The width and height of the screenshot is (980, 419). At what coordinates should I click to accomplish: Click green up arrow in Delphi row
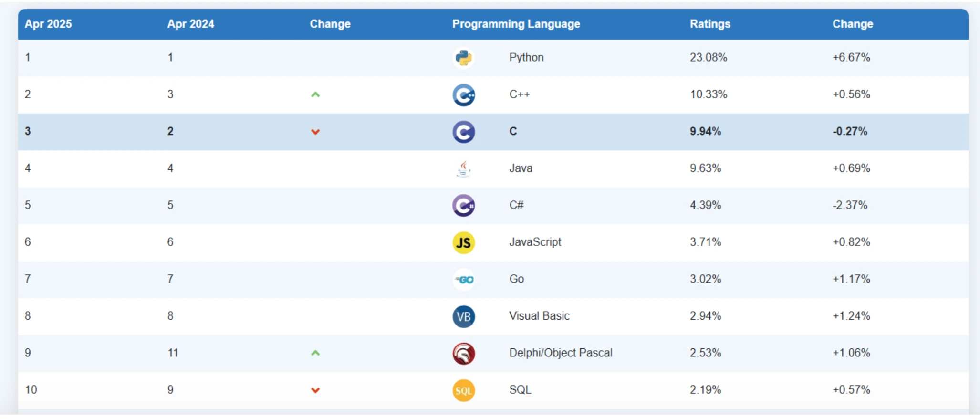315,353
